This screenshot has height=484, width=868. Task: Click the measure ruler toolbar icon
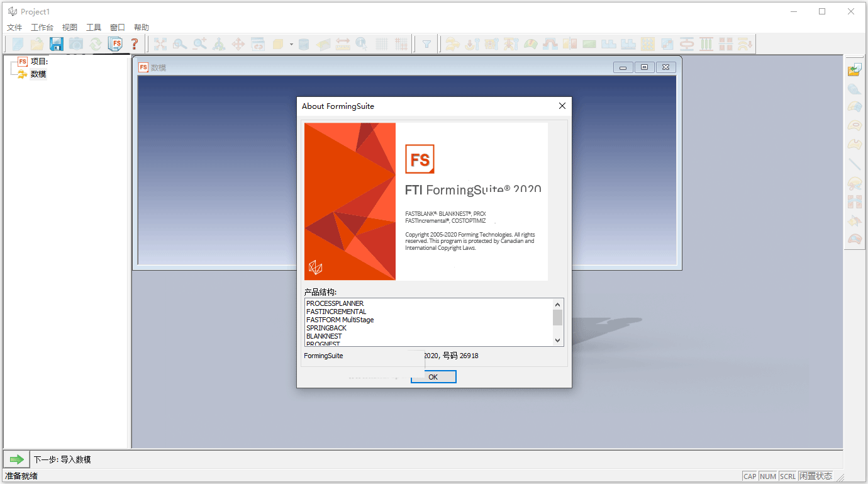pos(343,43)
